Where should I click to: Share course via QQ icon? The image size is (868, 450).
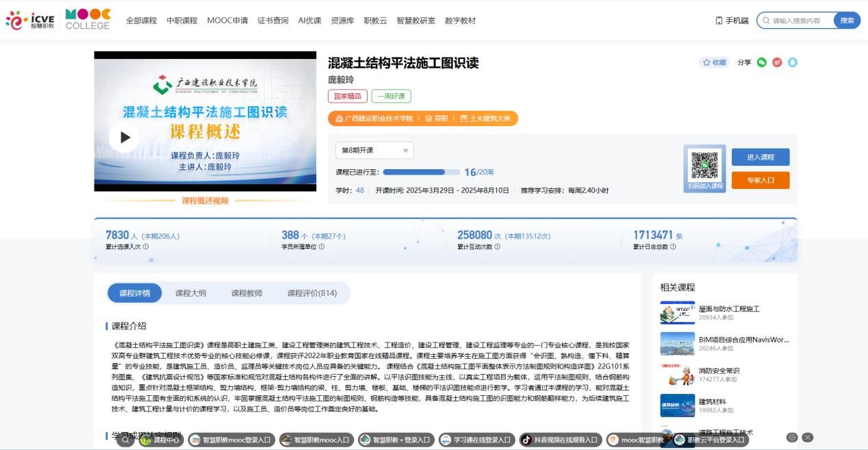point(793,62)
